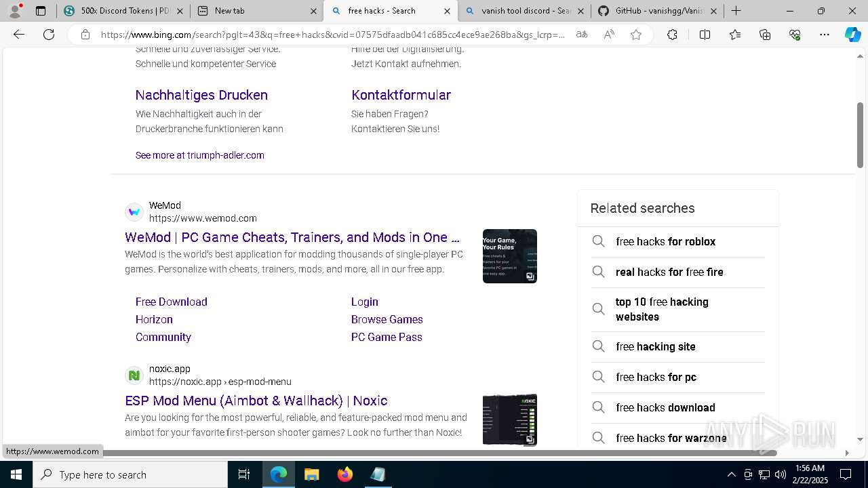Search related: free hacks for pc
This screenshot has width=868, height=488.
click(x=678, y=377)
